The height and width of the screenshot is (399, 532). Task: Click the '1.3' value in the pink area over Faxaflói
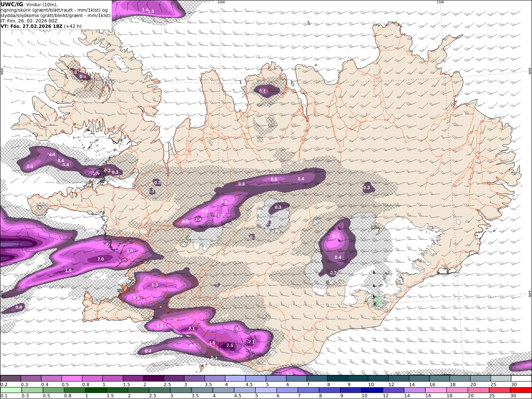pyautogui.click(x=155, y=285)
